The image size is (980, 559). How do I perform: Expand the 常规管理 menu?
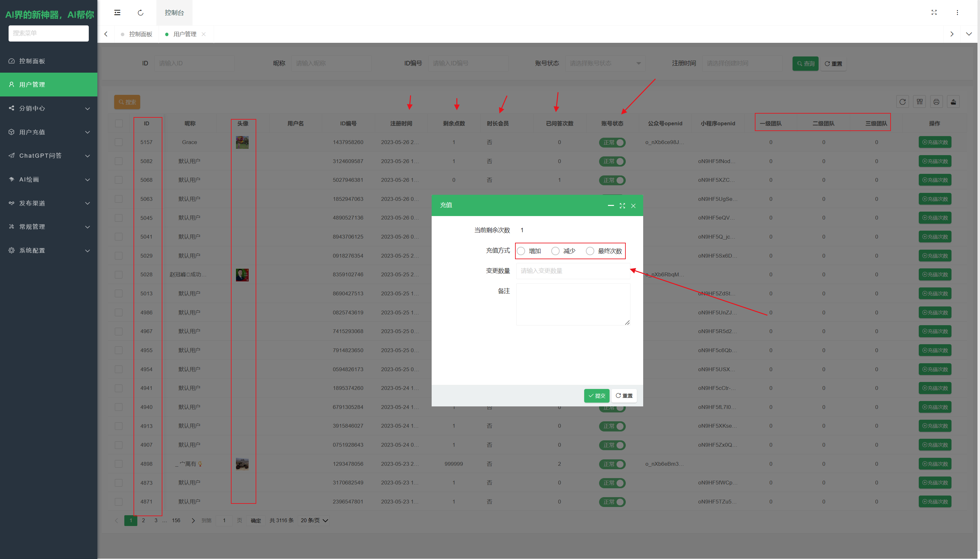[49, 227]
